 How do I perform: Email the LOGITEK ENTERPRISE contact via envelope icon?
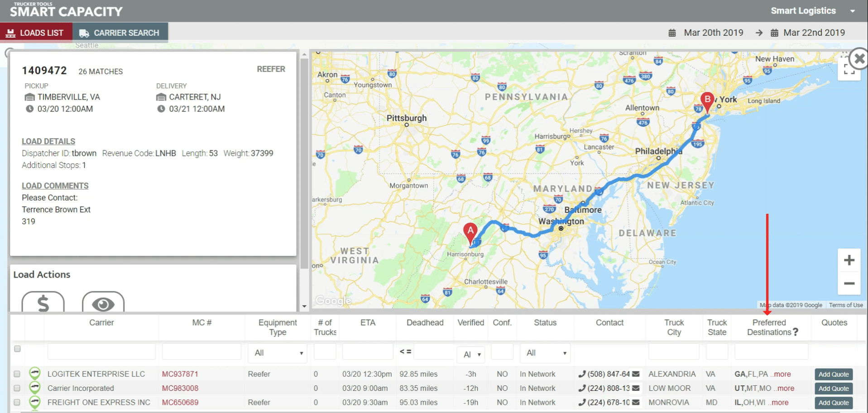pyautogui.click(x=636, y=374)
